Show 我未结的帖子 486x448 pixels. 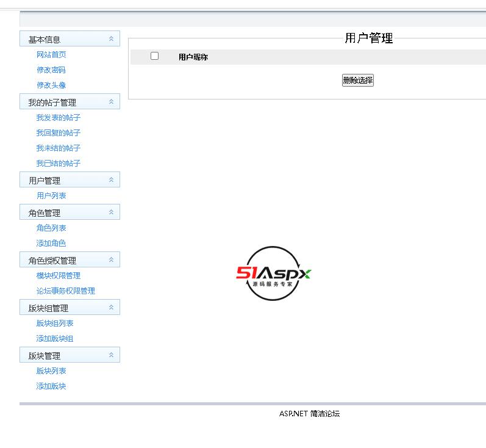click(59, 148)
